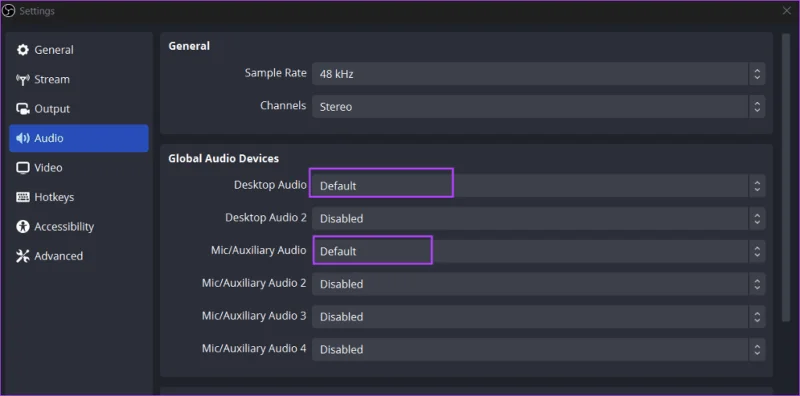The image size is (800, 396).
Task: Open the Sample Rate dropdown
Action: click(538, 74)
